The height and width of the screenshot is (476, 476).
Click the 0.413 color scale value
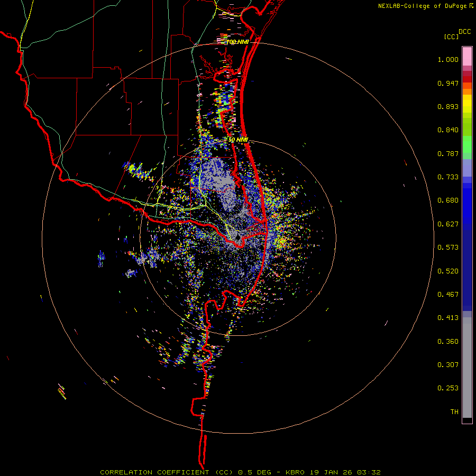pyautogui.click(x=448, y=318)
